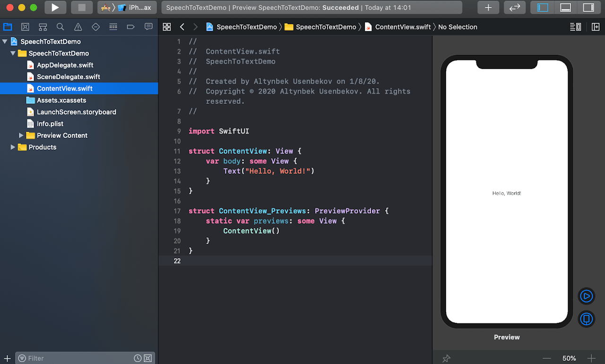Click the Stop button in toolbar
The height and width of the screenshot is (364, 605).
coord(82,8)
